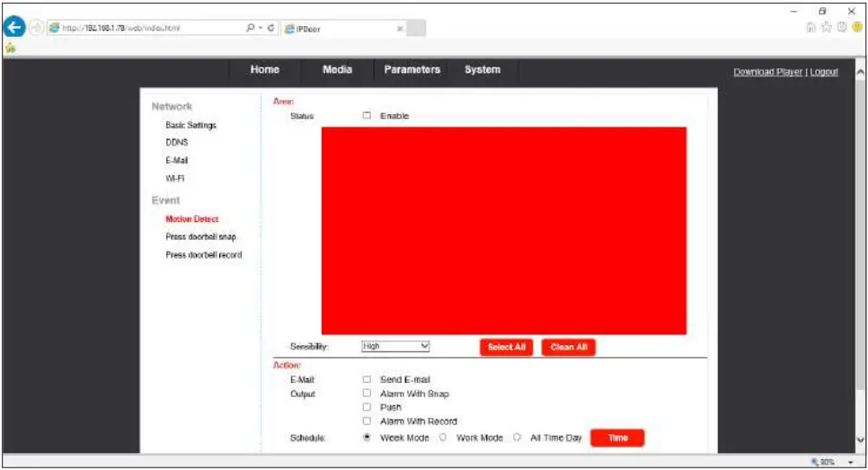
Task: Click the smiley feedback icon
Action: coord(858,27)
